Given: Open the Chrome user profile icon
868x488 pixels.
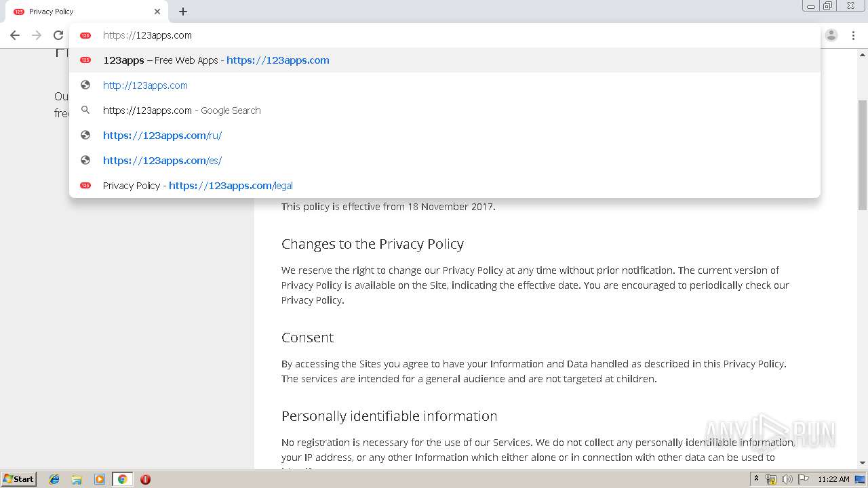Looking at the screenshot, I should (831, 35).
